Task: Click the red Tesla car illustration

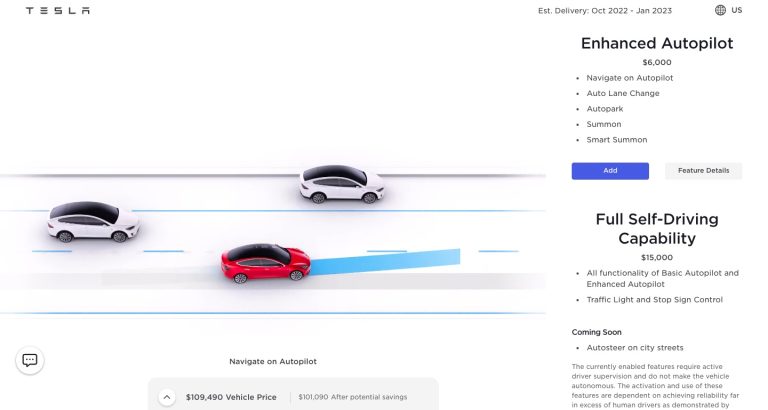Action: point(266,264)
